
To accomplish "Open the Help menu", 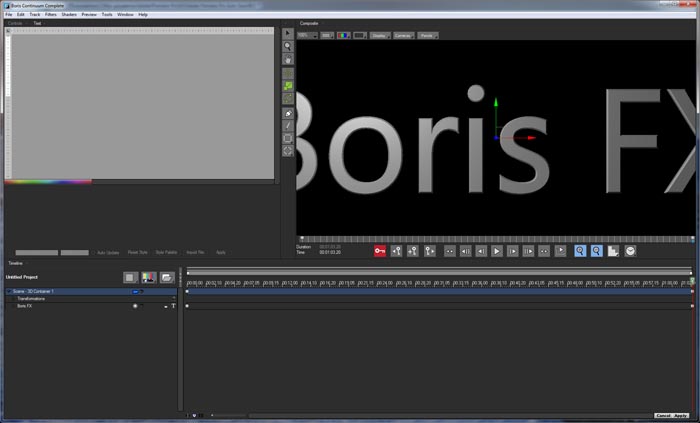I will pos(143,15).
